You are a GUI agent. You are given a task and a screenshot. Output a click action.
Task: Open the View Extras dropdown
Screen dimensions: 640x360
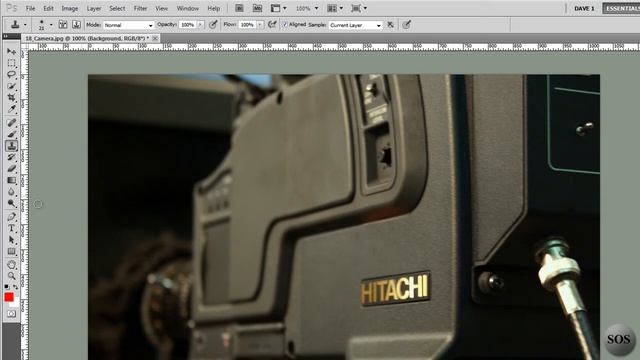click(x=278, y=8)
